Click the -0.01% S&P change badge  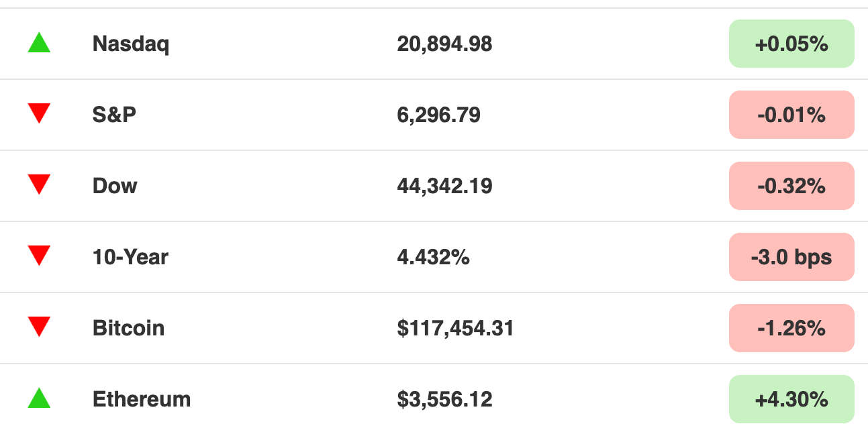click(x=791, y=115)
